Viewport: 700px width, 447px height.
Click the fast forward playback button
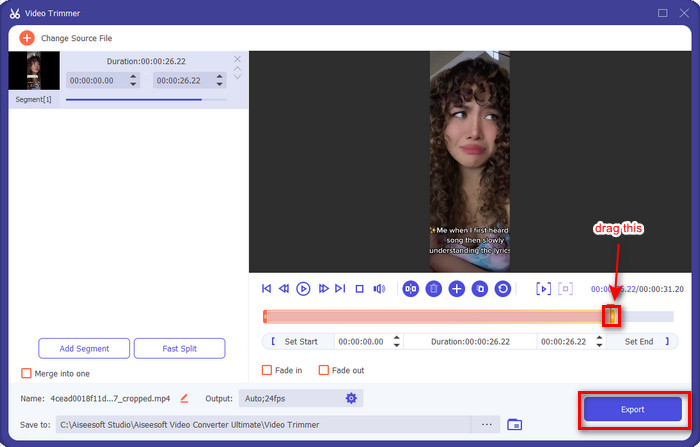pyautogui.click(x=323, y=289)
